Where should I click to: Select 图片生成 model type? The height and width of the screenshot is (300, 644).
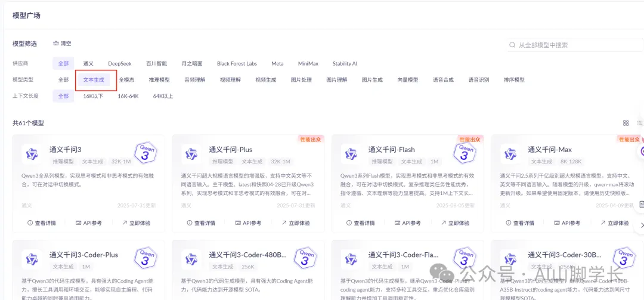coord(372,80)
